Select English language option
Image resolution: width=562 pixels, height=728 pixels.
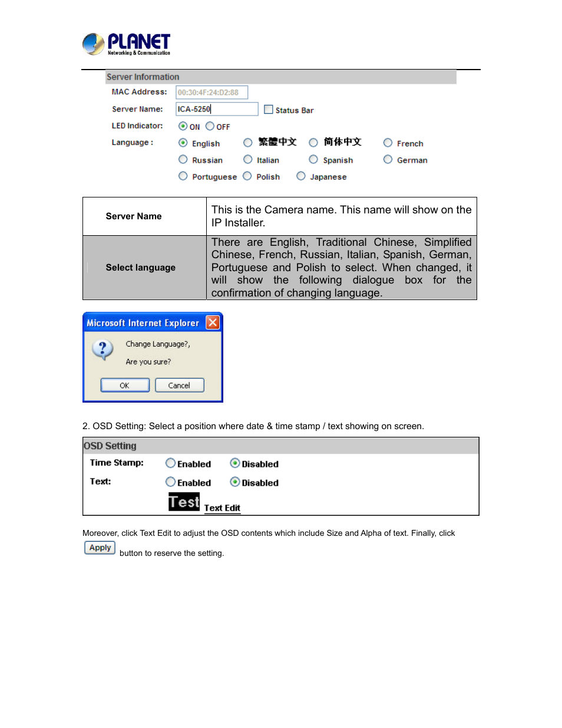(183, 143)
